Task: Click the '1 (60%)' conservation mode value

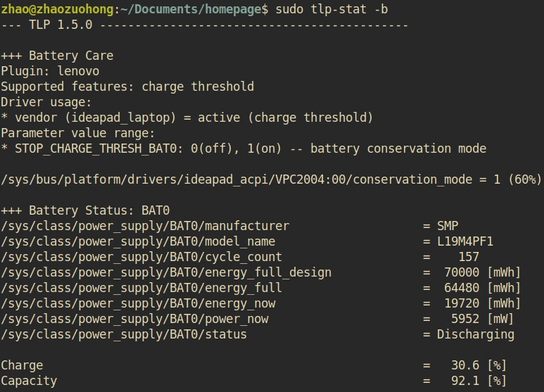Action: click(x=517, y=179)
